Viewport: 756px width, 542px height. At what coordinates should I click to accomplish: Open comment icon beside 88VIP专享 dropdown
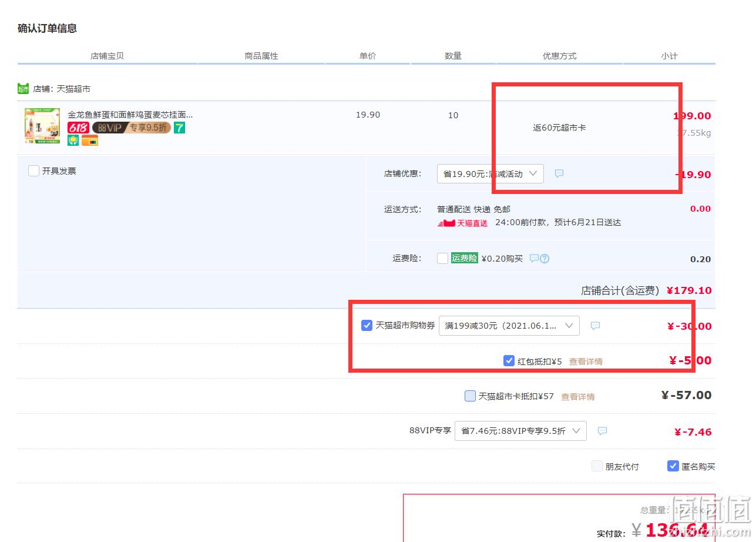pos(602,431)
